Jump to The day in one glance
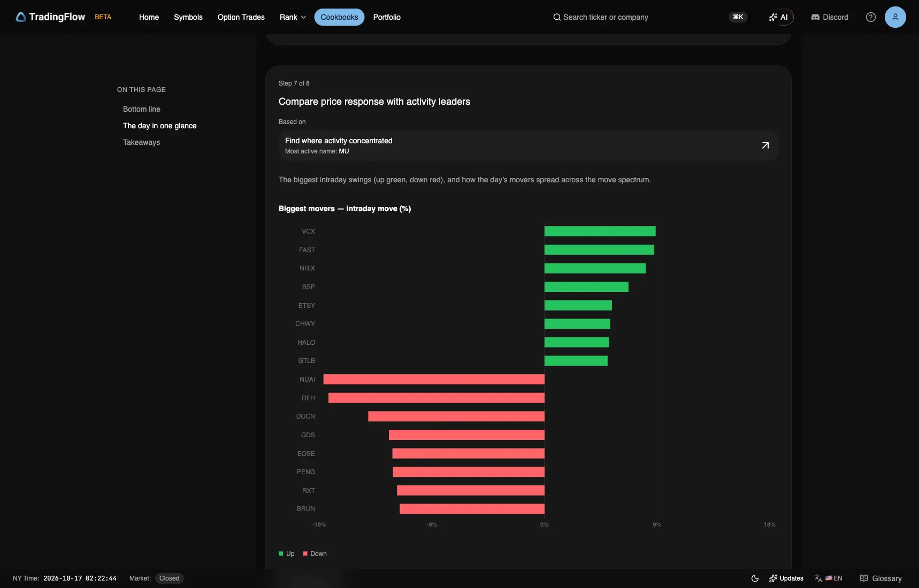Image resolution: width=919 pixels, height=588 pixels. [159, 126]
